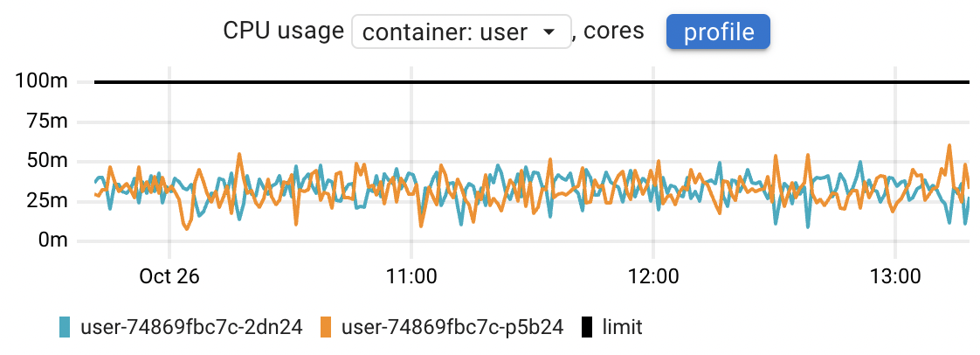Click the CPU usage chart title
The width and height of the screenshot is (980, 355).
[284, 31]
